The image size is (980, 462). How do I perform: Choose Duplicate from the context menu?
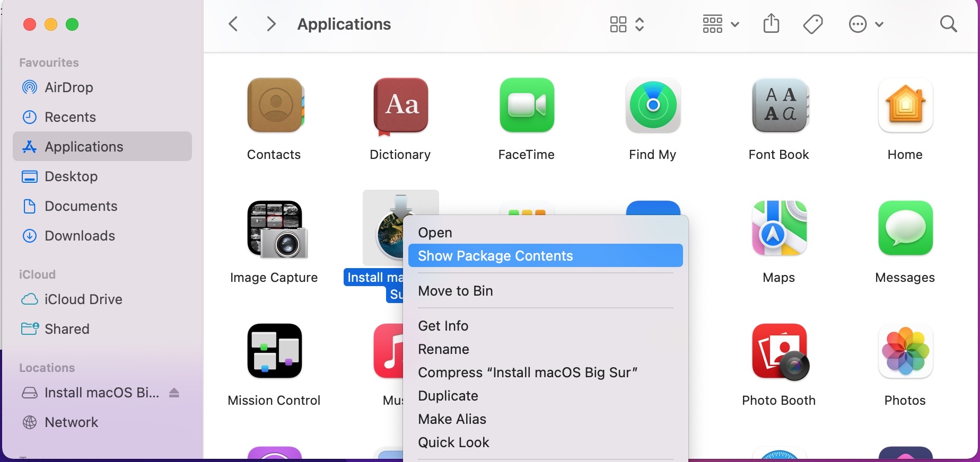click(x=546, y=396)
